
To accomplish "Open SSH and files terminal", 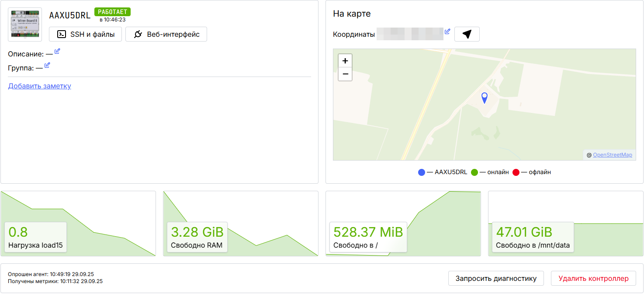I will click(85, 34).
